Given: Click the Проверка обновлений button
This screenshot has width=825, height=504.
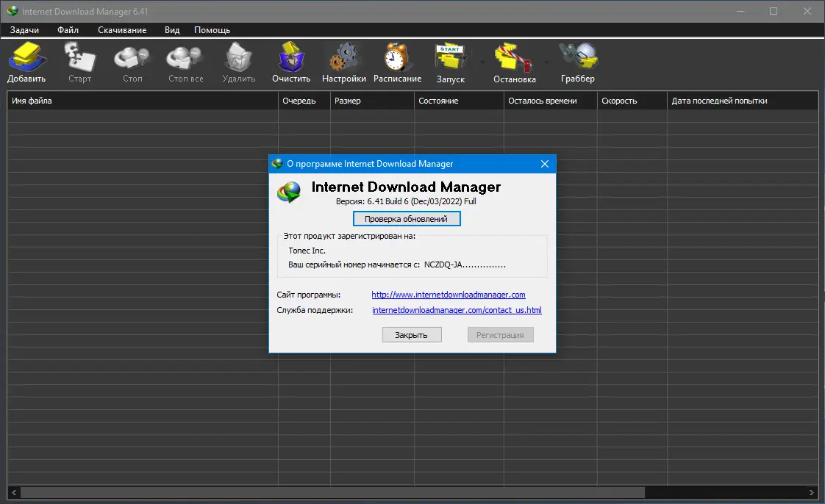Looking at the screenshot, I should pyautogui.click(x=406, y=218).
